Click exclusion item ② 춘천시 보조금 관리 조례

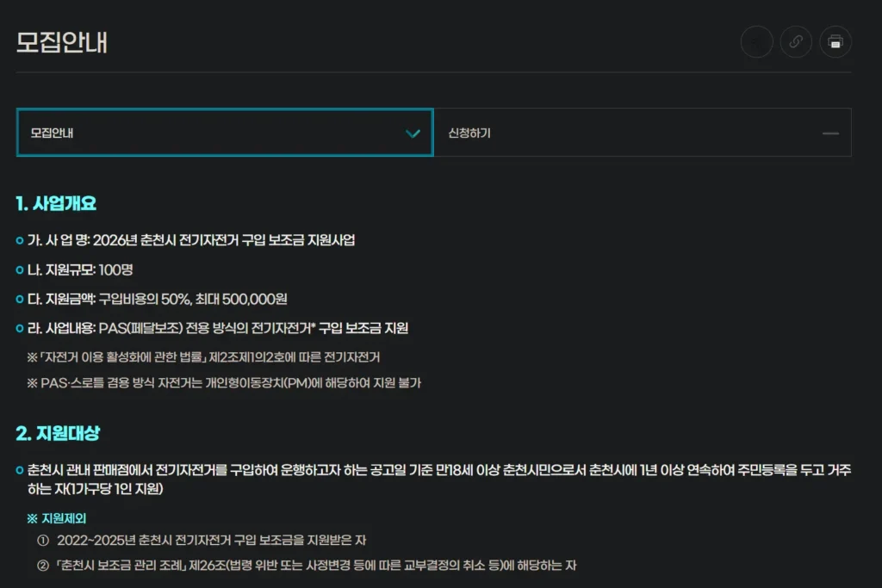point(307,566)
